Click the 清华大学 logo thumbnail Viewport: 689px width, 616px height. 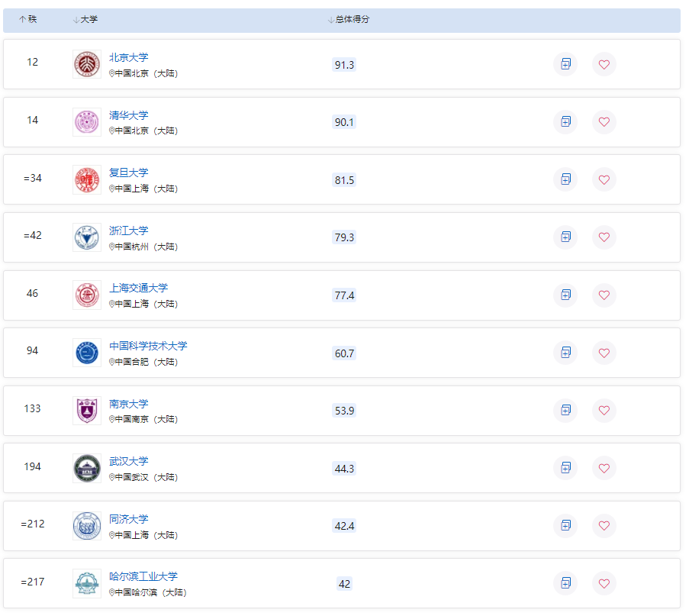click(87, 122)
